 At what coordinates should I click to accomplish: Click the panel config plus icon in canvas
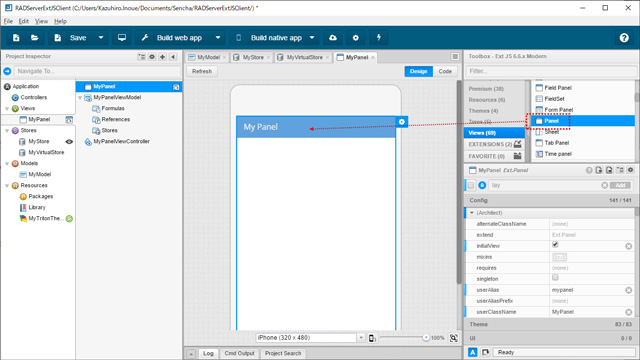tap(402, 122)
